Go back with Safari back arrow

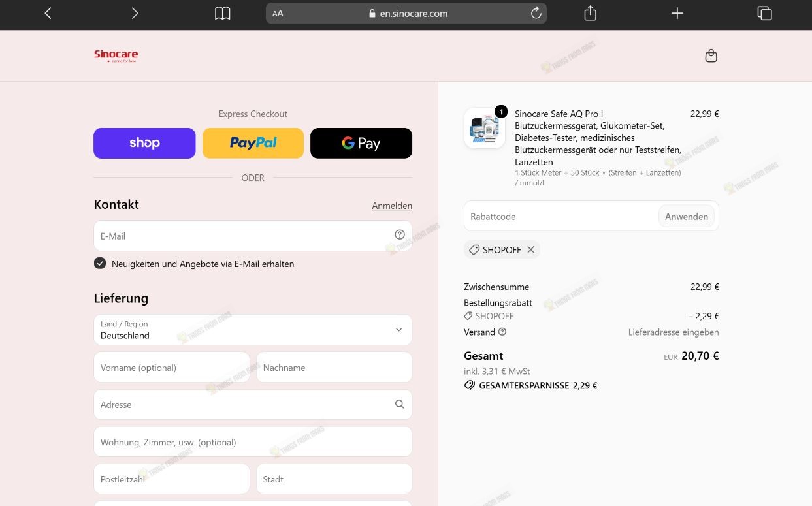[48, 13]
